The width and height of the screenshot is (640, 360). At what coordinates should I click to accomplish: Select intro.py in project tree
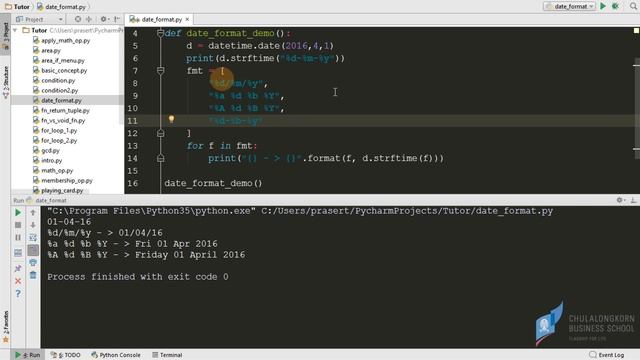(x=47, y=160)
